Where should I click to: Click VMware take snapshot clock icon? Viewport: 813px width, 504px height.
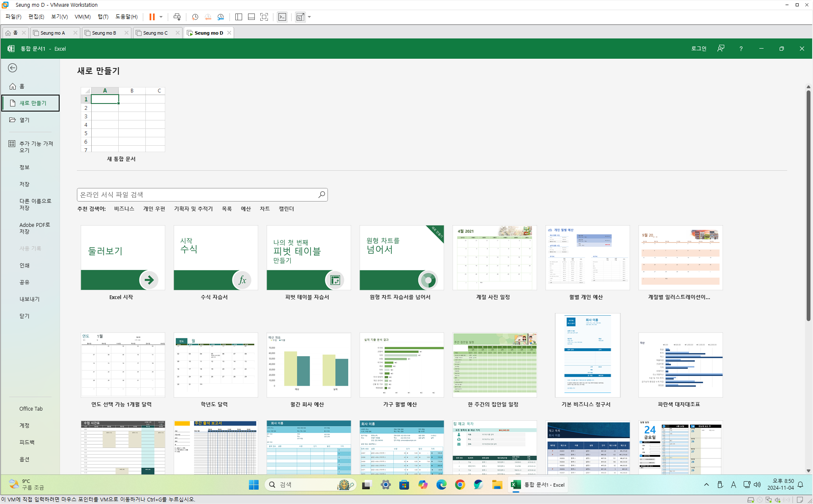[x=195, y=17]
